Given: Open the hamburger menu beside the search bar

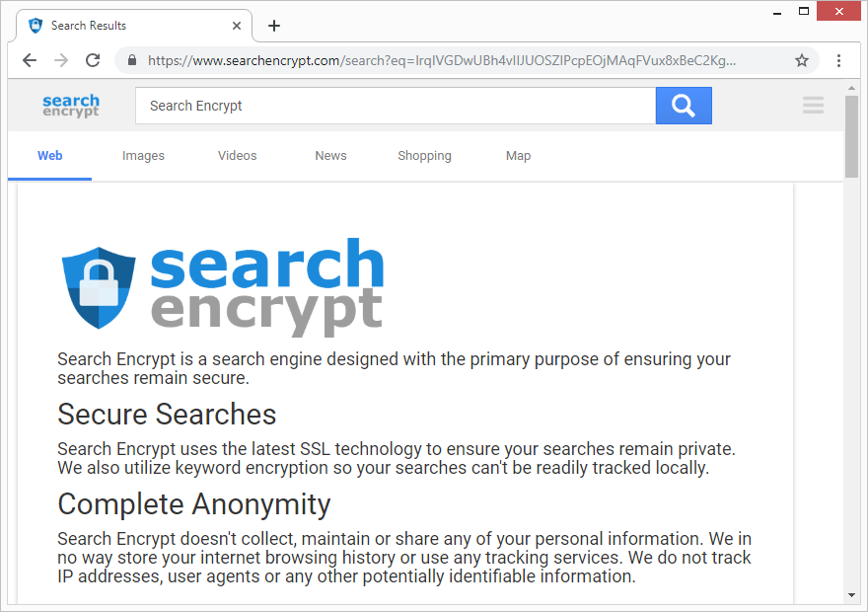Looking at the screenshot, I should click(813, 105).
